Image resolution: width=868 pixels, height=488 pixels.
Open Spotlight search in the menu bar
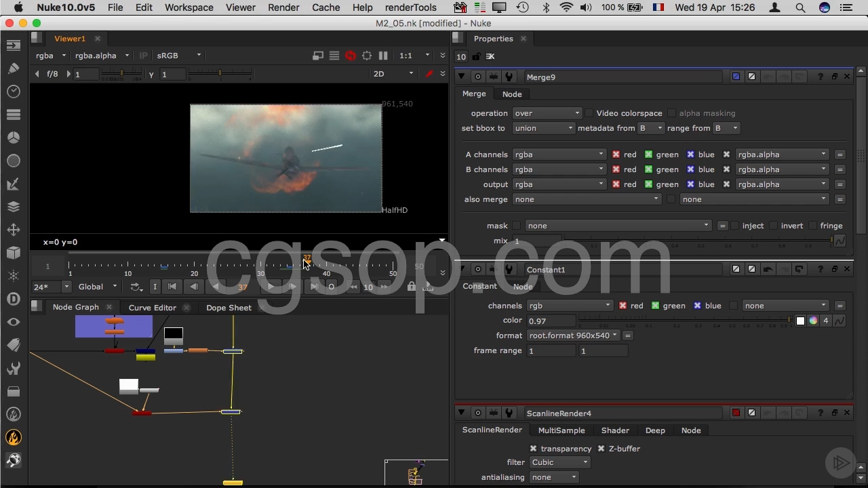point(800,7)
